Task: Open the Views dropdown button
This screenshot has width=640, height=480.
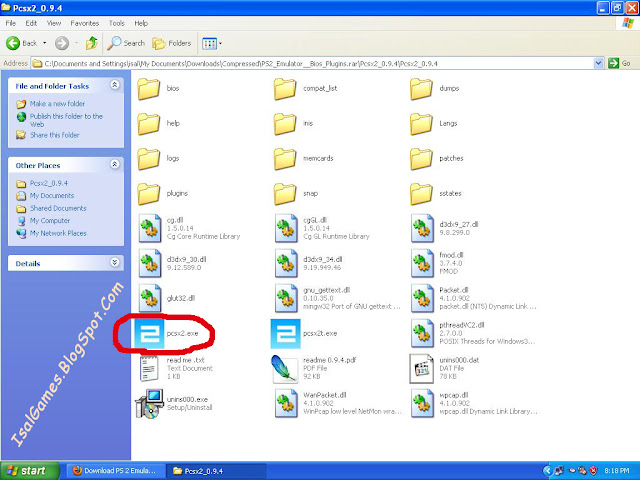Action: pos(212,43)
